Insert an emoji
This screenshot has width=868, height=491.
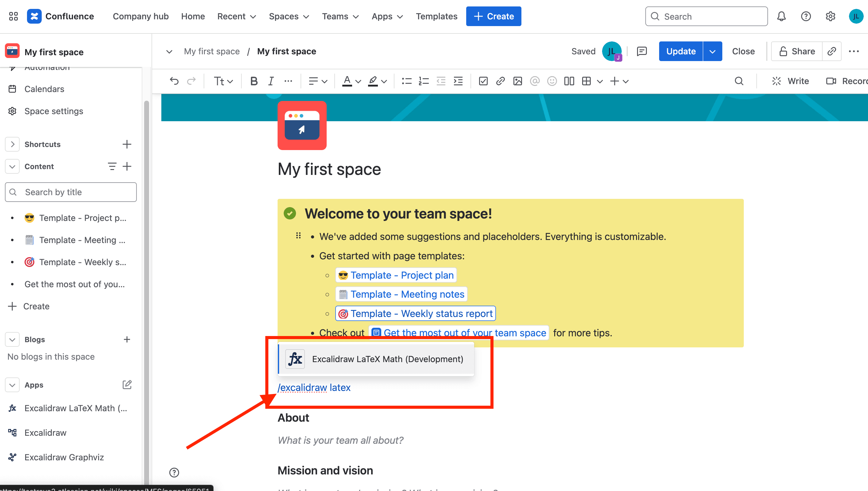point(552,81)
